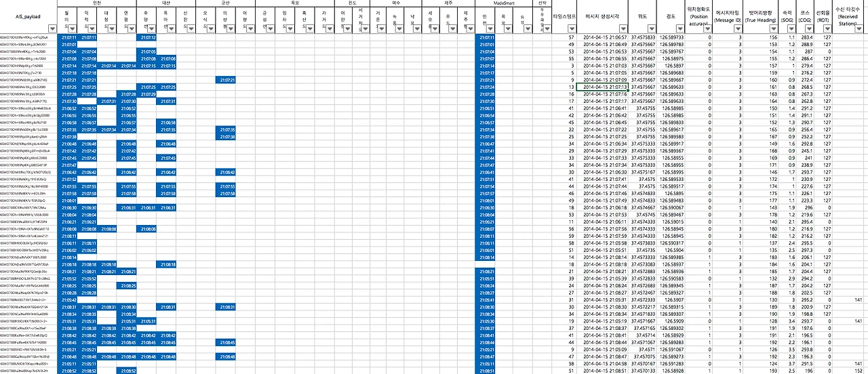The image size is (868, 374).
Task: Select the cell 2014-04-15 21:06:49
Action: pos(604,44)
